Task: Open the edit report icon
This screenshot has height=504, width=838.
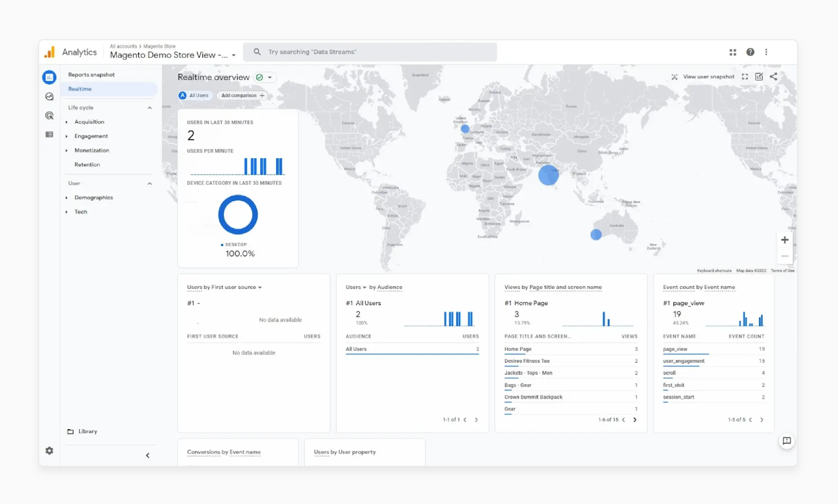Action: click(x=759, y=76)
